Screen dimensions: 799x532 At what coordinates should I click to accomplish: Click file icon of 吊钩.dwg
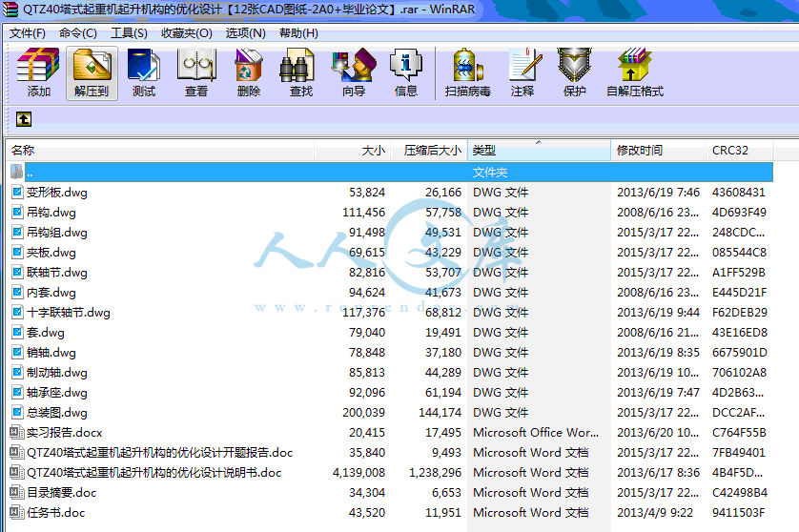(17, 212)
